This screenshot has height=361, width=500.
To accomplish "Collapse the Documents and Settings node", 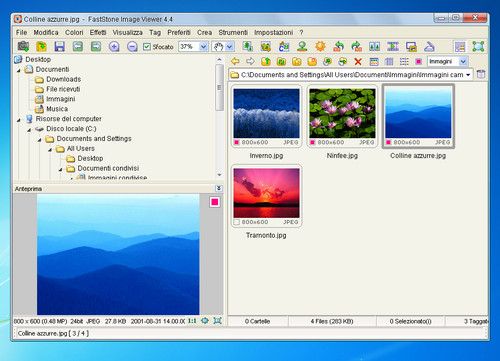I will (x=40, y=139).
